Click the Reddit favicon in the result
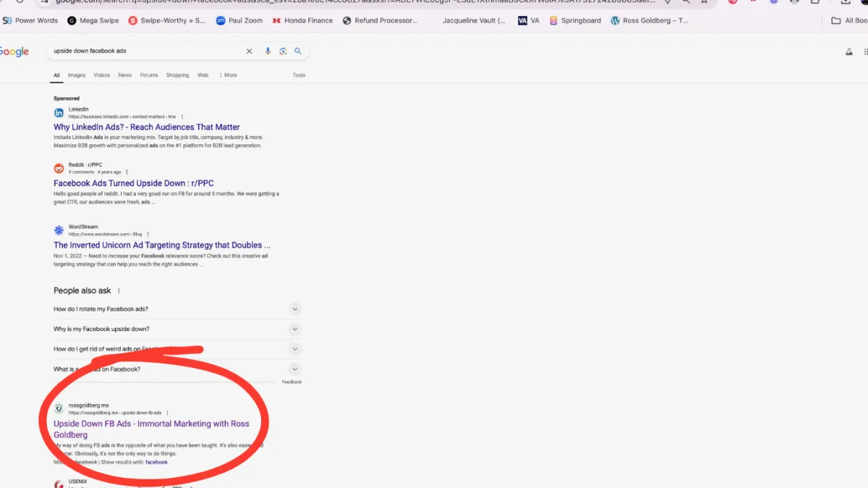 pos(59,168)
